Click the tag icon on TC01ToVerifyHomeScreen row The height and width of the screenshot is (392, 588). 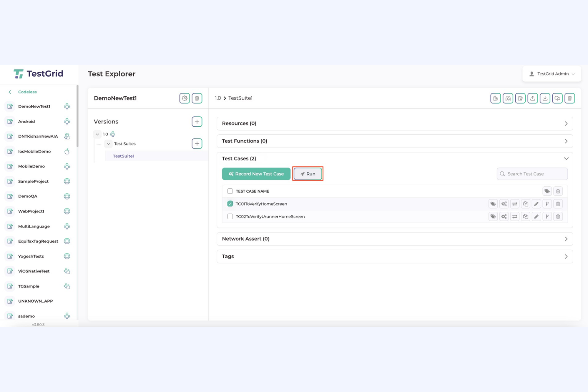pos(493,203)
